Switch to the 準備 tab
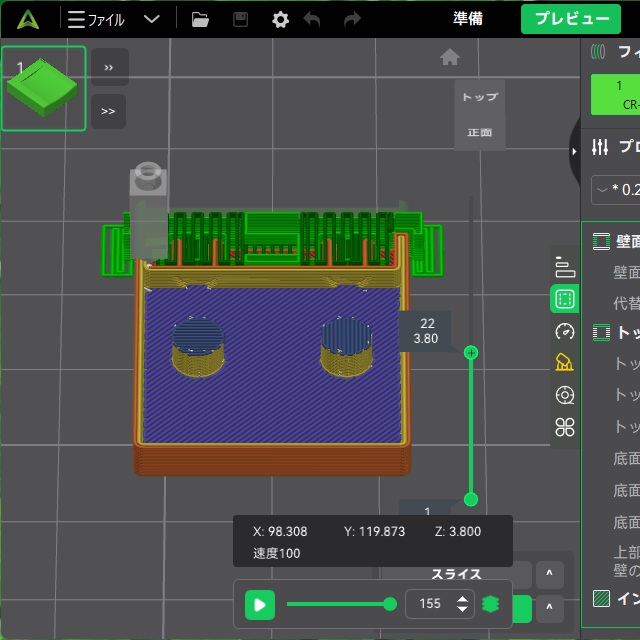Screen dimensions: 640x640 tap(468, 19)
